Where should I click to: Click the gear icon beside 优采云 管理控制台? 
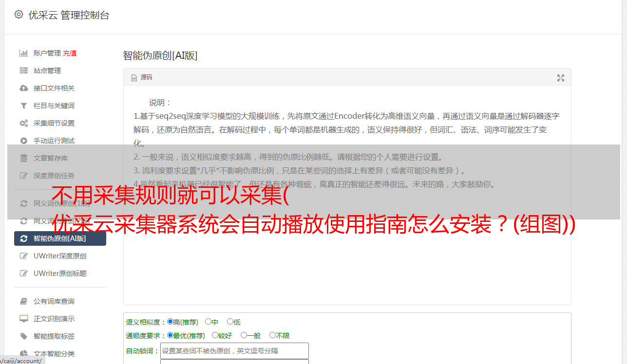(x=19, y=15)
